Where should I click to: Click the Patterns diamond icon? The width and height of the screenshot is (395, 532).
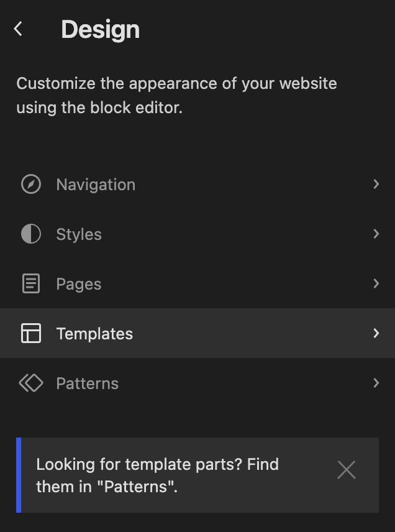(30, 383)
